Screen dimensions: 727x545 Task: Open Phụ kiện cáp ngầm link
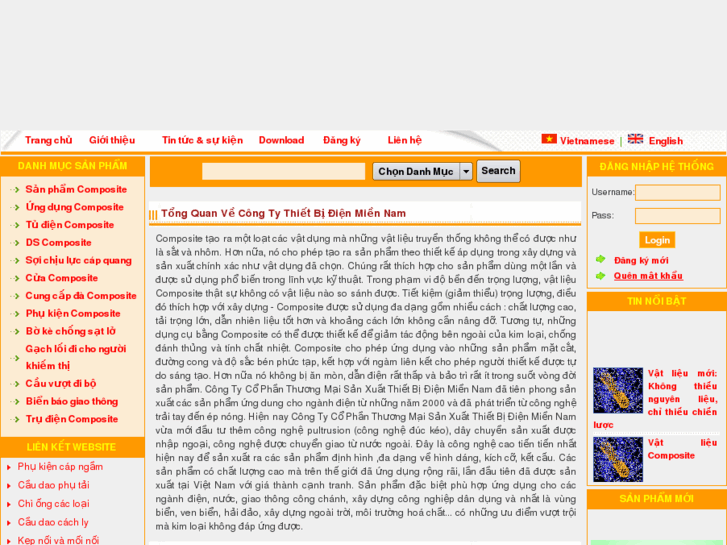pyautogui.click(x=60, y=467)
